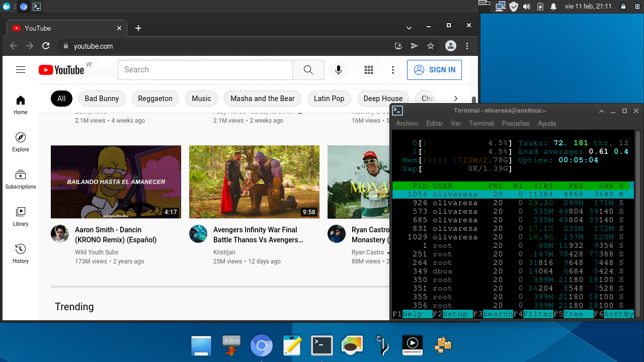644x362 pixels.
Task: Open the text editor dock icon
Action: 292,345
